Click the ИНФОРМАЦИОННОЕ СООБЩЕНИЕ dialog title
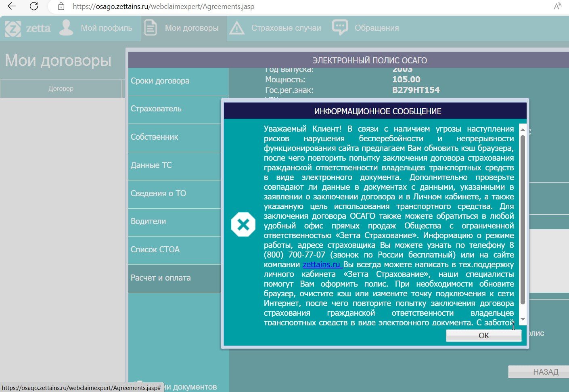569x392 pixels. [378, 111]
